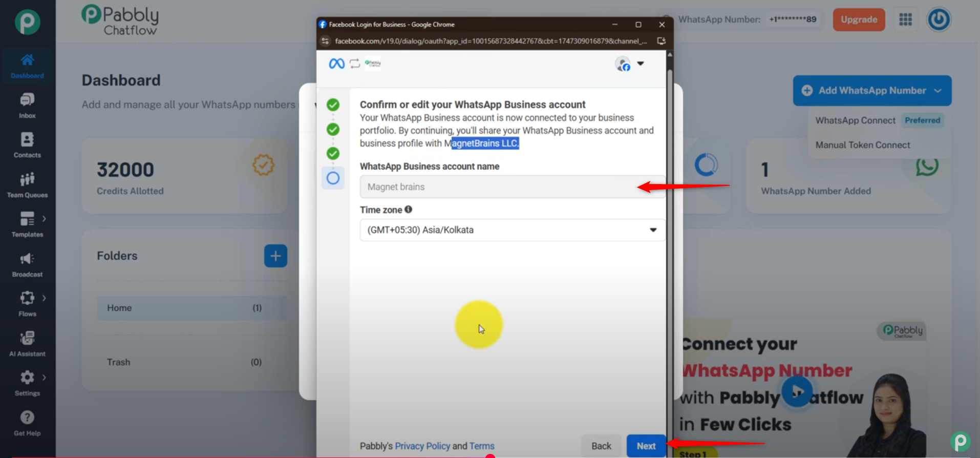Screen dimensions: 980x458
Task: Play the Connect WhatsApp Number video
Action: pos(797,392)
